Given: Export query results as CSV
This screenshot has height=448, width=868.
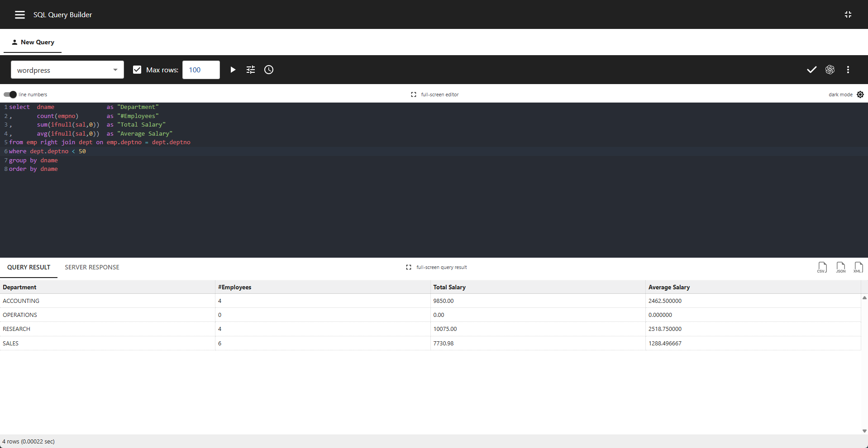Looking at the screenshot, I should click(822, 267).
